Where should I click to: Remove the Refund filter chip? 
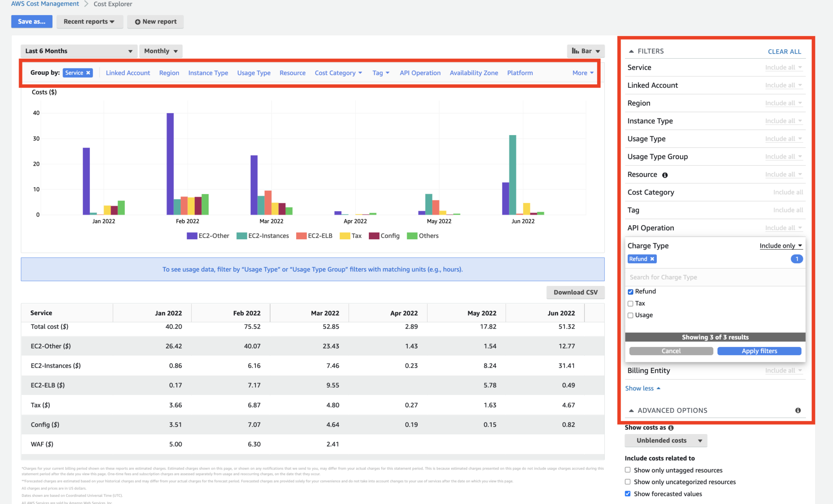652,259
